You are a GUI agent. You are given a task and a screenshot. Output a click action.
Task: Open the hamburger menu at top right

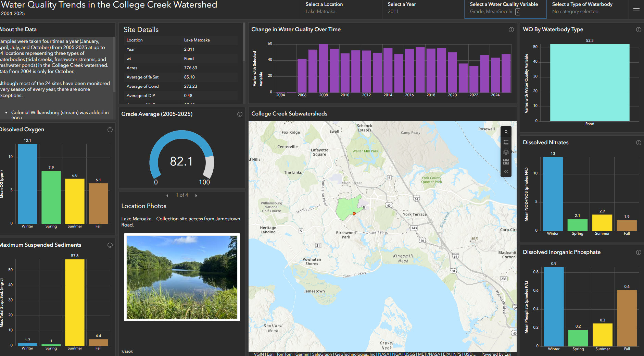pyautogui.click(x=636, y=9)
